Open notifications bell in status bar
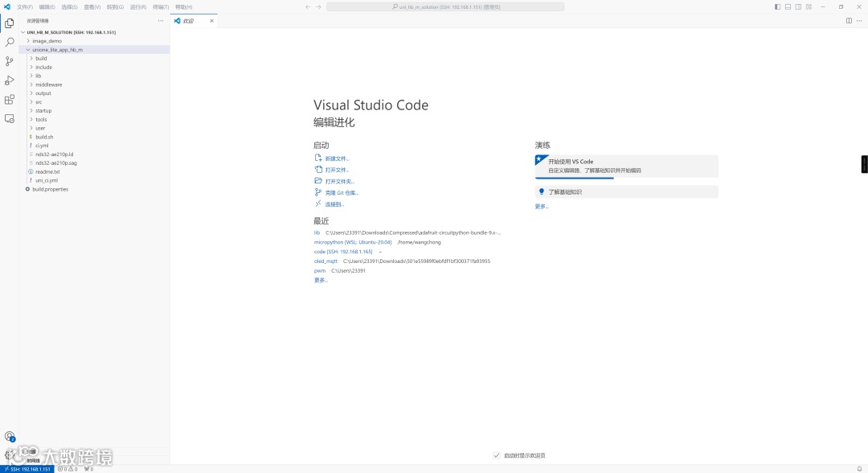The image size is (868, 473). (x=859, y=468)
